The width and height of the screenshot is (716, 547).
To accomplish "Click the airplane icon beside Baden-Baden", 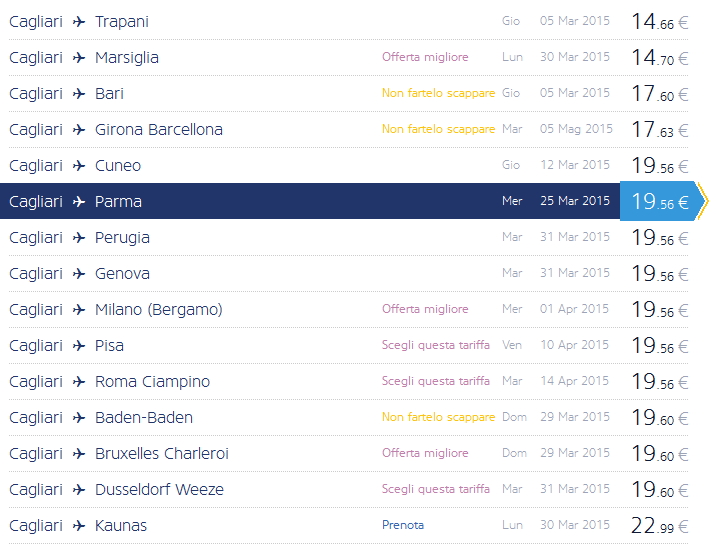I will (x=80, y=418).
